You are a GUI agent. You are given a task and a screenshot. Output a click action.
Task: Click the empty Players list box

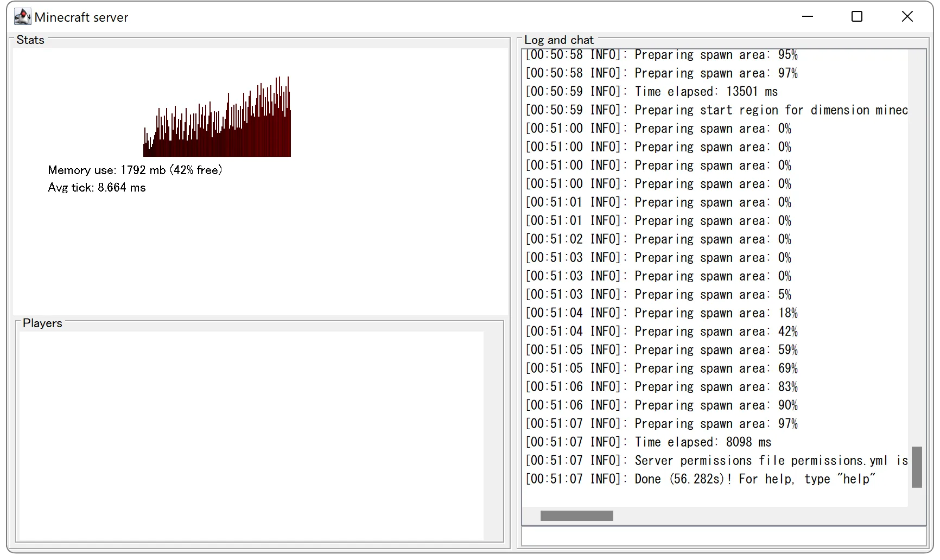[251, 436]
